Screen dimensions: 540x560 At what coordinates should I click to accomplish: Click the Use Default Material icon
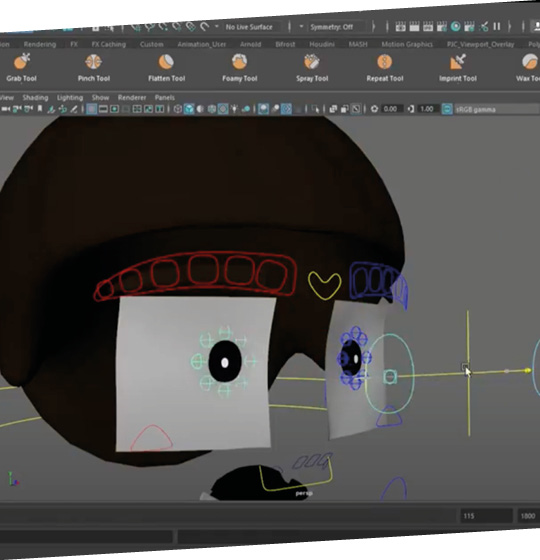click(x=200, y=109)
